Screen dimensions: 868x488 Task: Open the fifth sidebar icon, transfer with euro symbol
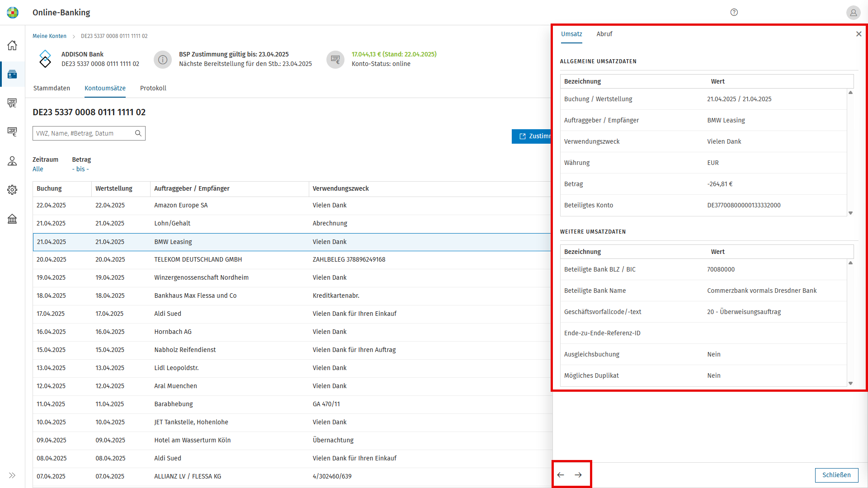(x=12, y=132)
